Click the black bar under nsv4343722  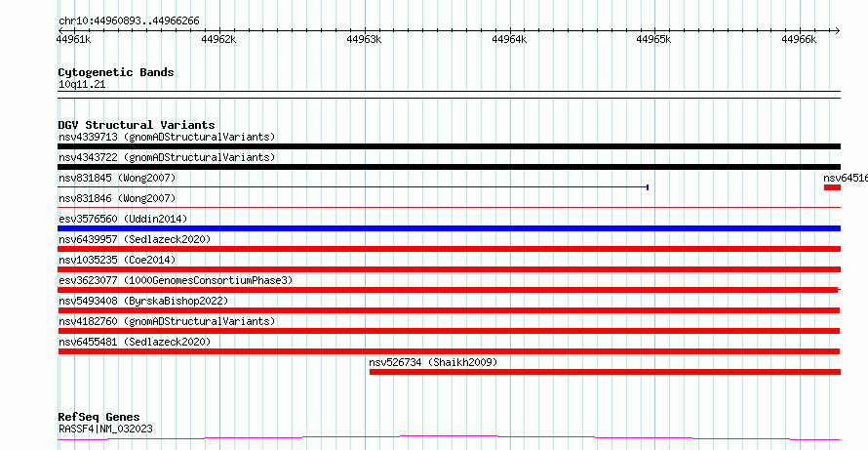click(449, 167)
